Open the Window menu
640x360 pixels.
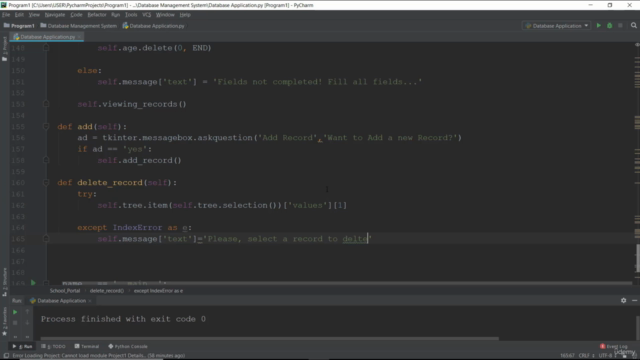[x=165, y=15]
